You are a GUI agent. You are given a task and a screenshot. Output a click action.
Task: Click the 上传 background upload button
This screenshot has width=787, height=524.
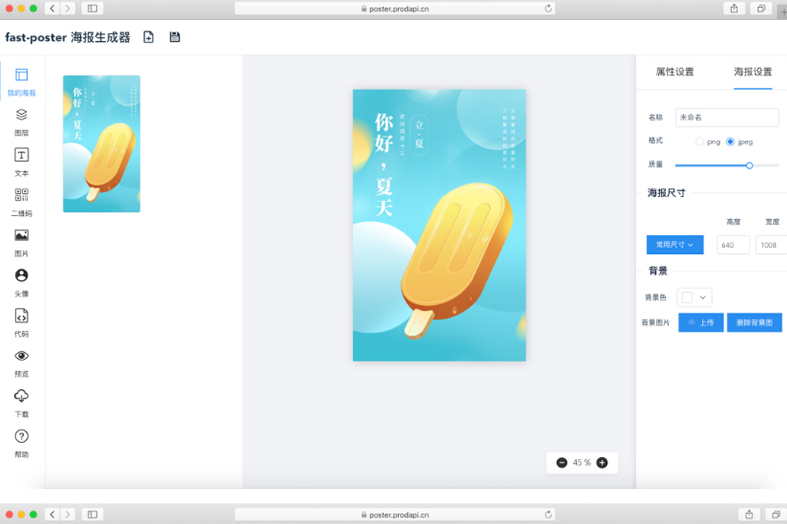pos(700,323)
